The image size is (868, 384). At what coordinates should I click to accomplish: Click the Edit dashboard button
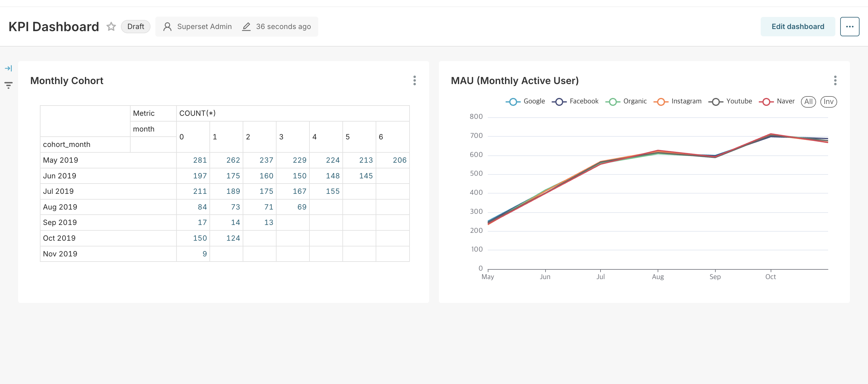coord(797,26)
